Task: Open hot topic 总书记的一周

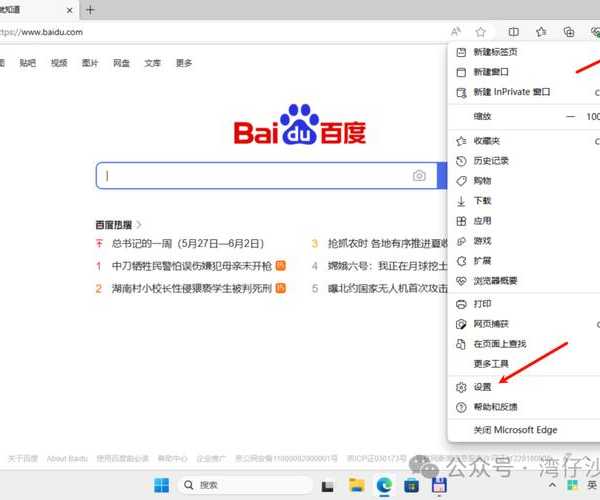Action: (188, 243)
